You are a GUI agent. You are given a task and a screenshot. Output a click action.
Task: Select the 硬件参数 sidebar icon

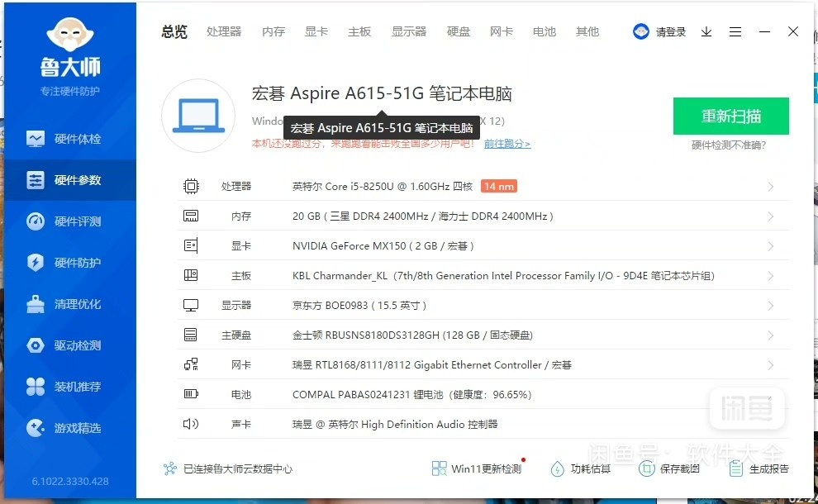[36, 180]
